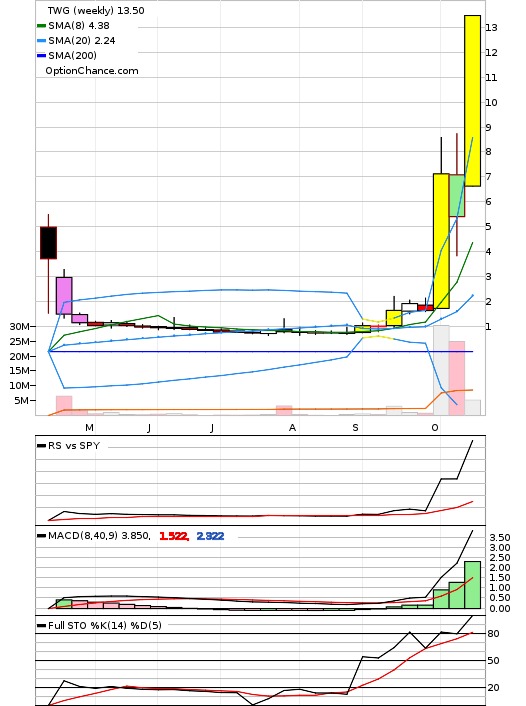Image resolution: width=526 pixels, height=706 pixels.
Task: Click the RS vs SPY panel label
Action: coord(74,446)
